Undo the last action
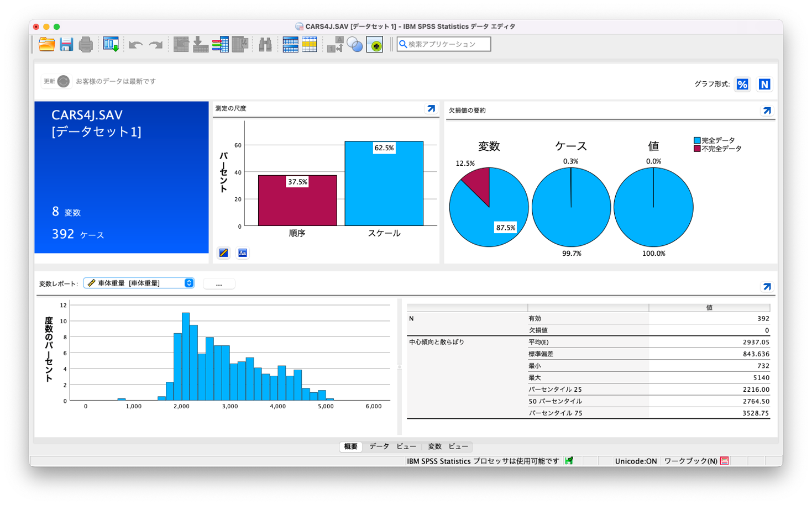This screenshot has width=812, height=505. click(136, 45)
